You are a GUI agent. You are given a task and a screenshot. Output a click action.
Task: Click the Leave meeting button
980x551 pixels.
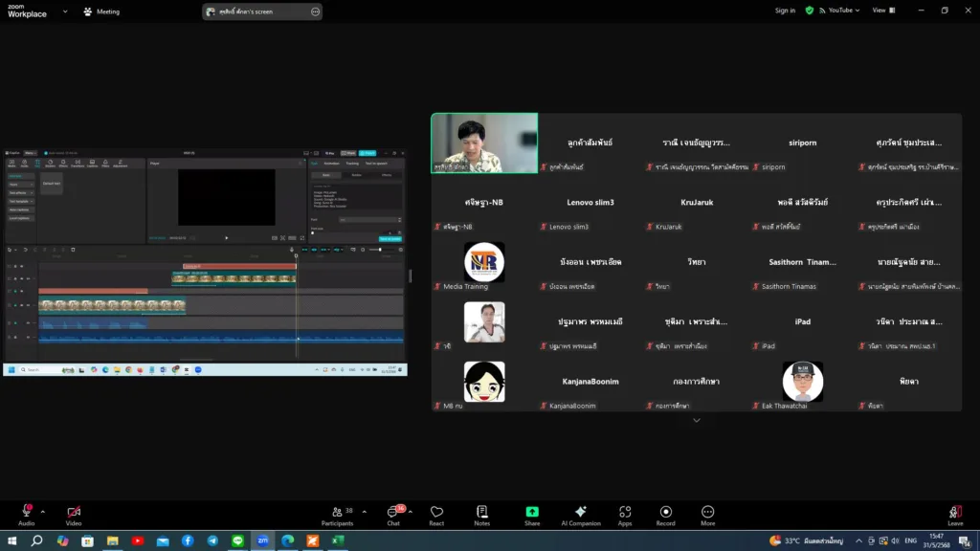(954, 515)
